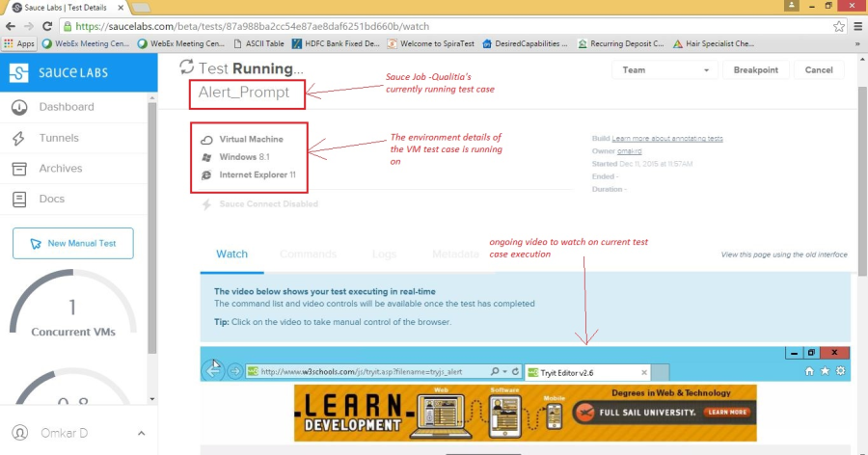Click the Chrome back arrow
Viewport: 868px width, 455px height.
[10, 27]
